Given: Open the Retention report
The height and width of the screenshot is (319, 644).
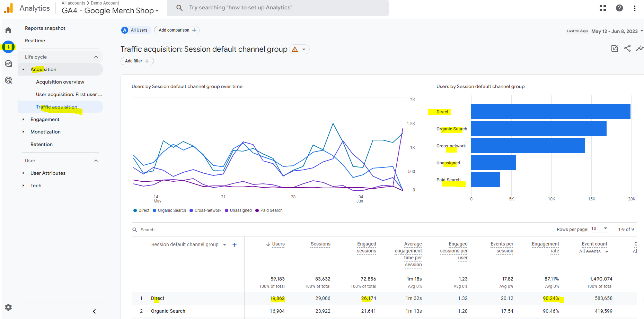Looking at the screenshot, I should pos(42,144).
